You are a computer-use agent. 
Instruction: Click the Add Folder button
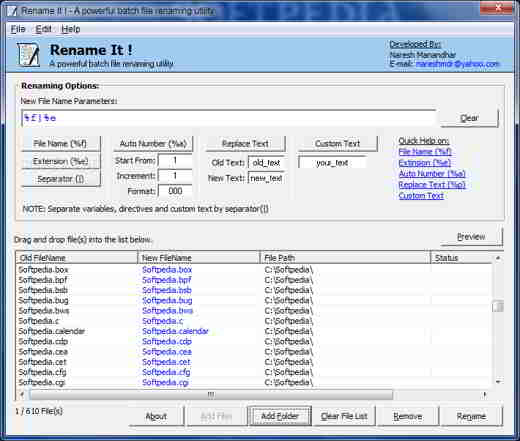click(x=280, y=416)
